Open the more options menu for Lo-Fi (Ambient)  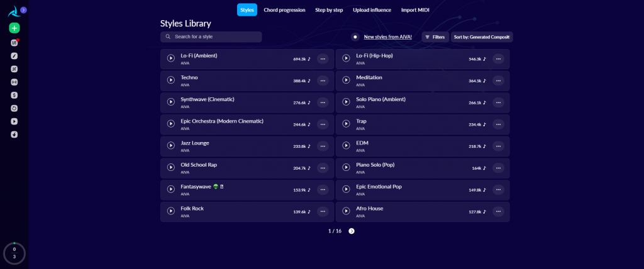(x=323, y=58)
